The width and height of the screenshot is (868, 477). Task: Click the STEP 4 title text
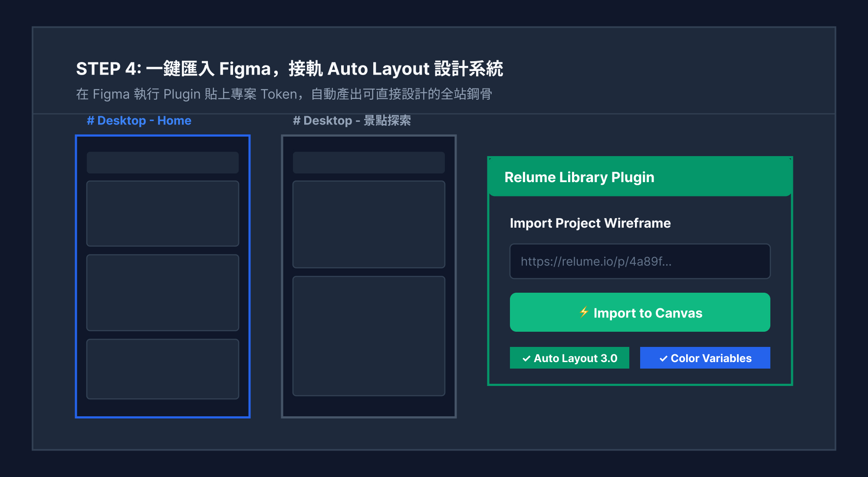(289, 69)
